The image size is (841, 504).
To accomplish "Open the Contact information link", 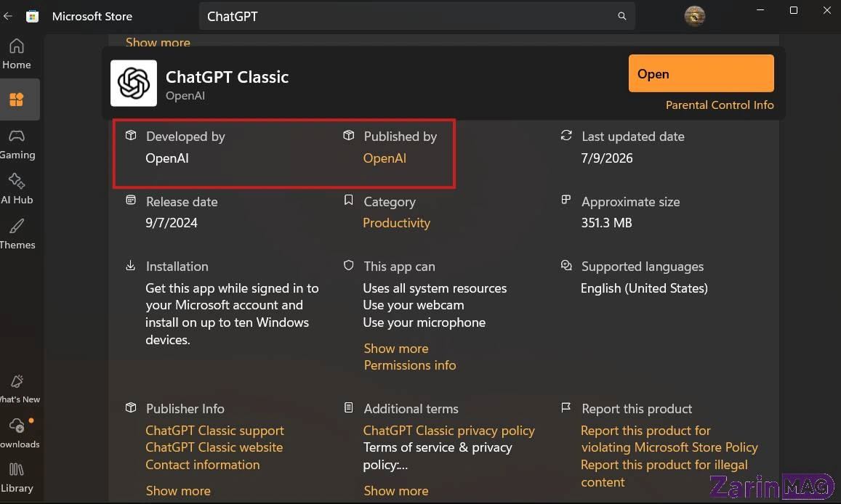I will [x=202, y=464].
